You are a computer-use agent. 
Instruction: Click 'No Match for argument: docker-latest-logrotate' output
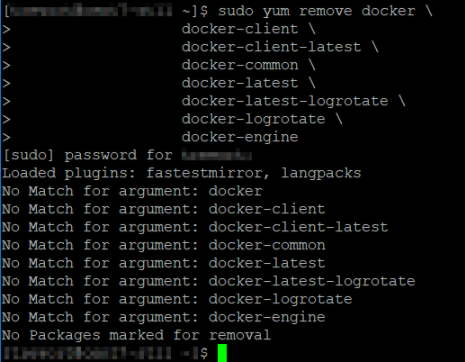pyautogui.click(x=209, y=281)
